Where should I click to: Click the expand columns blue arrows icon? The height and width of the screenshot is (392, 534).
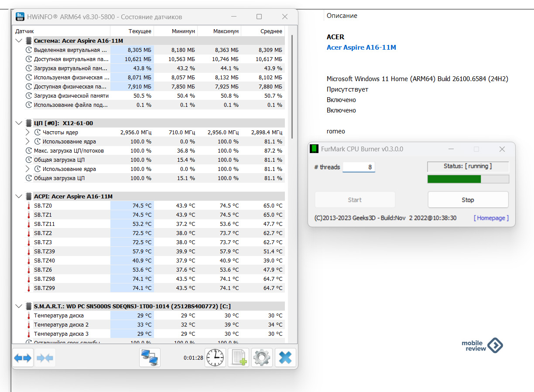click(23, 358)
